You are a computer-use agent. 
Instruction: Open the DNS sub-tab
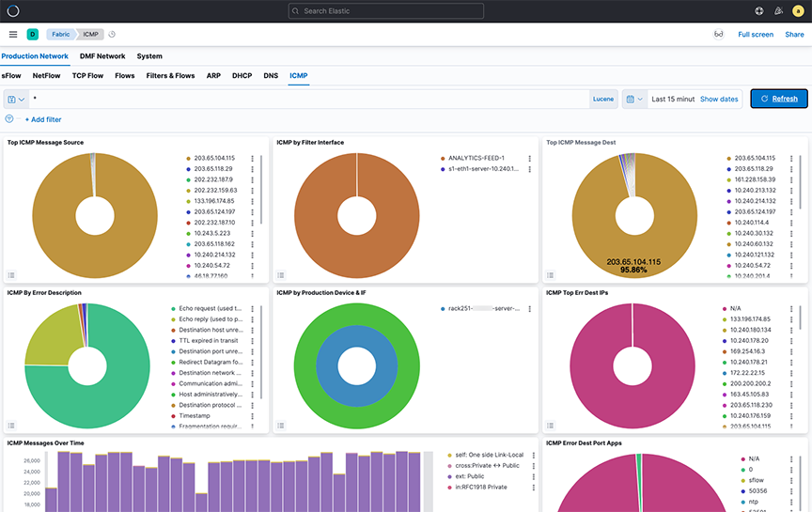click(271, 75)
